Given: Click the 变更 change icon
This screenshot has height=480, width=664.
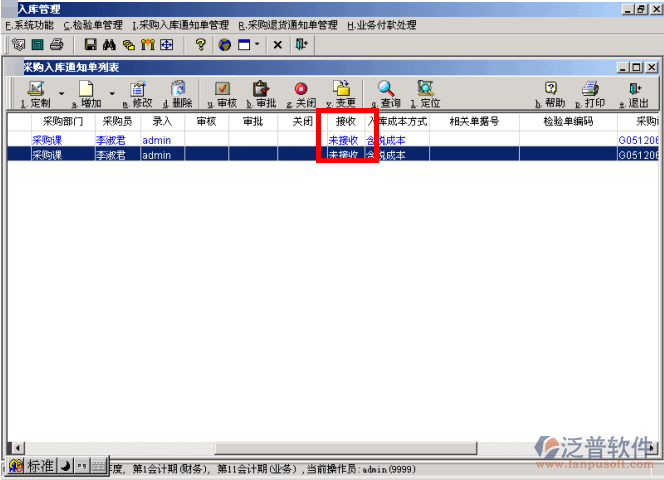Looking at the screenshot, I should (x=341, y=88).
